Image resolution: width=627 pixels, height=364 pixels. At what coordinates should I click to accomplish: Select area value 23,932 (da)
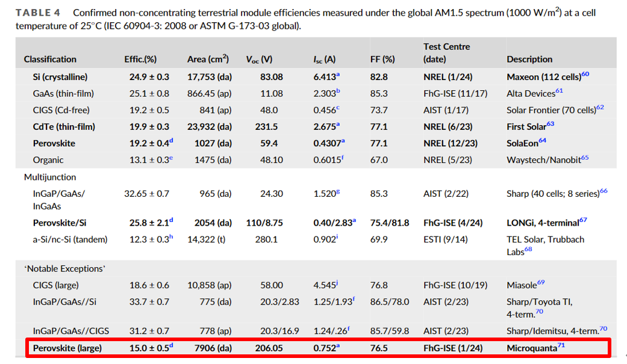click(210, 127)
